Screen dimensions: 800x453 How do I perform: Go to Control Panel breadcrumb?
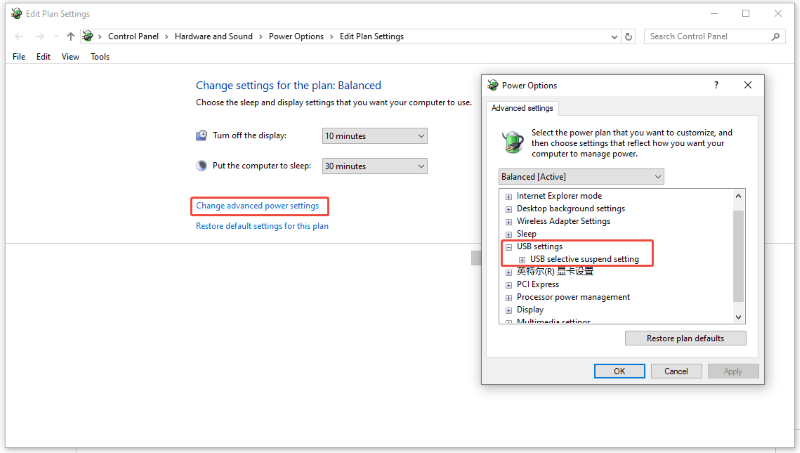pos(133,36)
